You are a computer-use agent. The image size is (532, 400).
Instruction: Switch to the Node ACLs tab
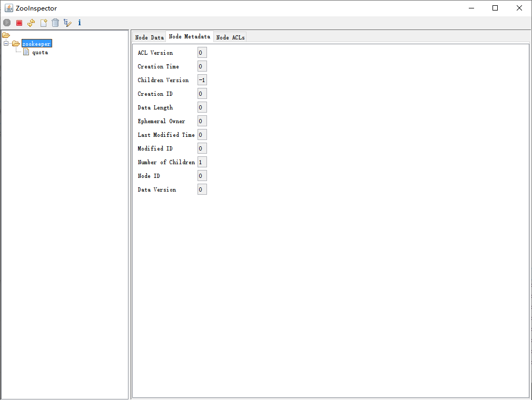(x=230, y=37)
